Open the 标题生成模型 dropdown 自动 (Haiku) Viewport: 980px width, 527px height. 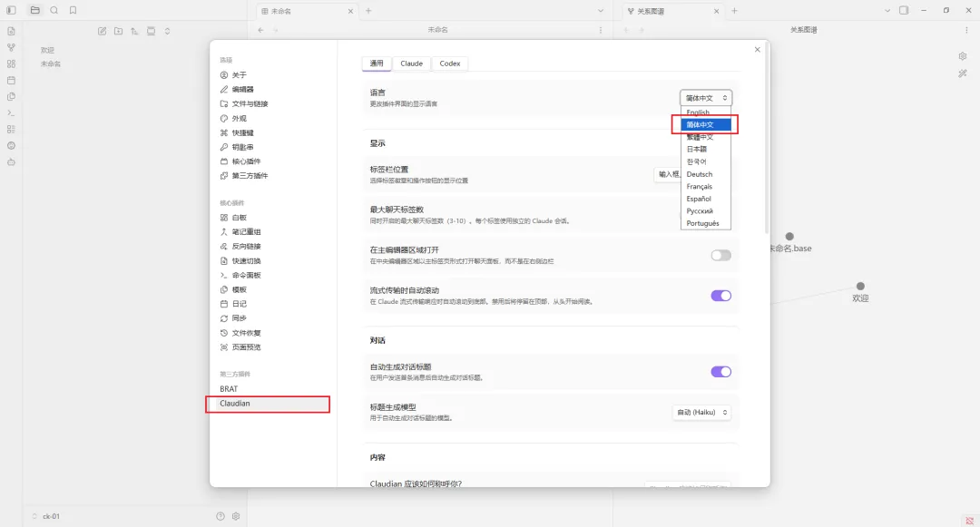pyautogui.click(x=701, y=413)
